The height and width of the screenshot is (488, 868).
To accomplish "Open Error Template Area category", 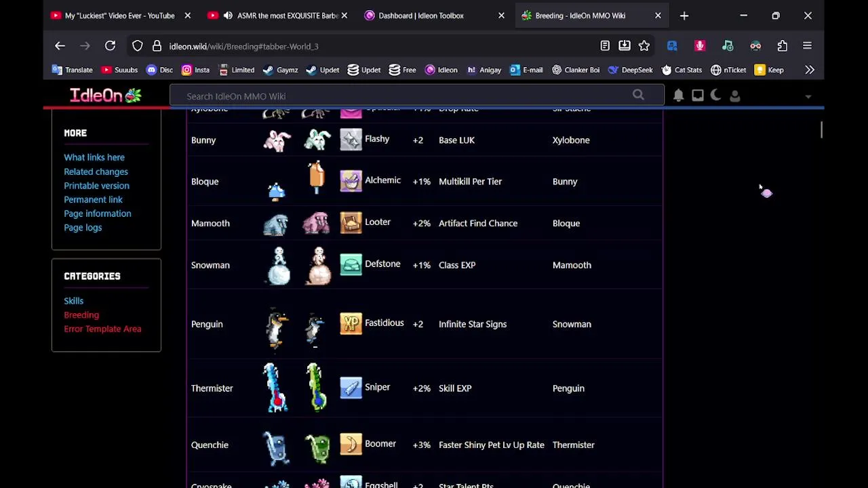I will coord(102,329).
